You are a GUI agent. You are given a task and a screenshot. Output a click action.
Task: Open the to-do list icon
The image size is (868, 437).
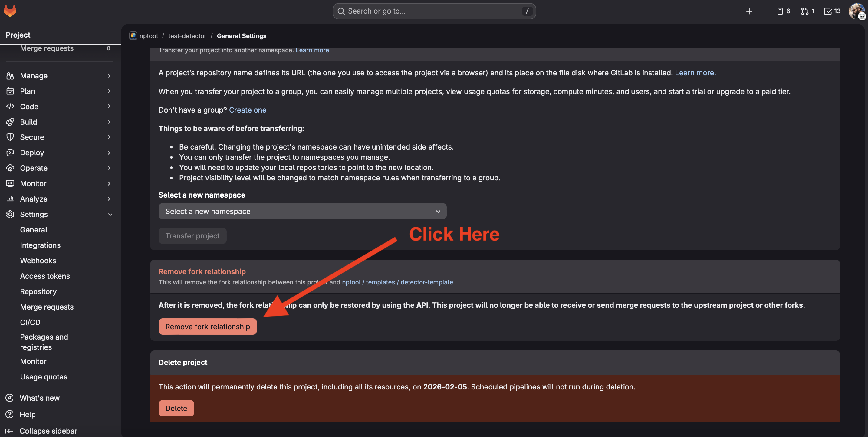coord(832,11)
